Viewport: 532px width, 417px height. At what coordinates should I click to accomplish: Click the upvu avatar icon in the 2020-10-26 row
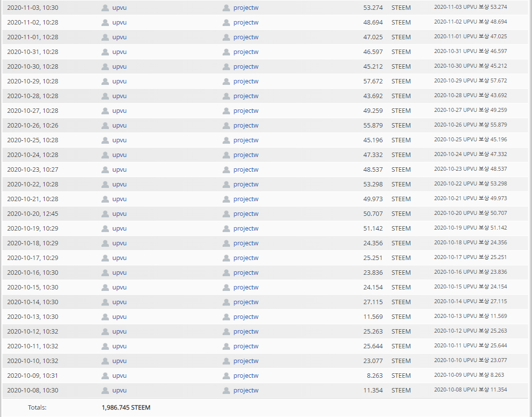point(105,126)
